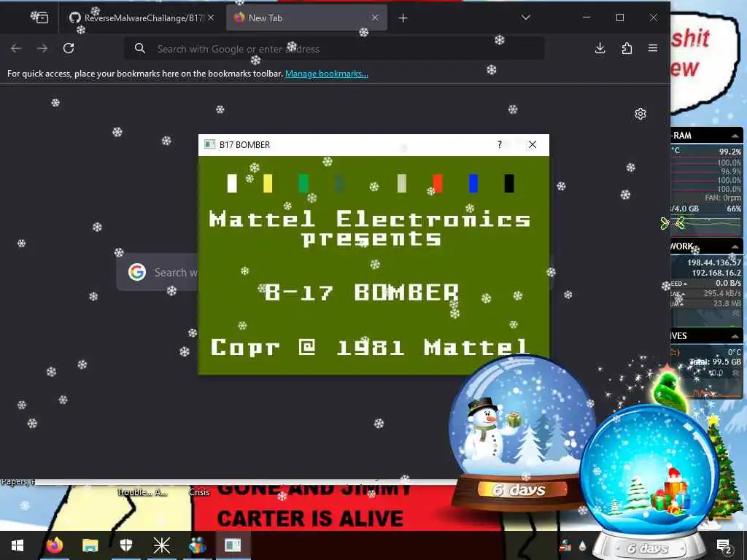Reload the page with the refresh icon

pos(69,48)
